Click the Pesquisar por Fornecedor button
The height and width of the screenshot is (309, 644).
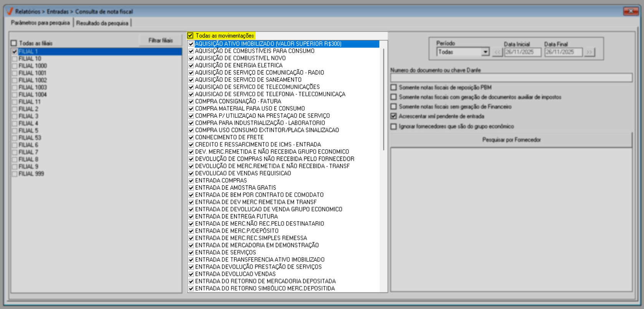coord(511,140)
